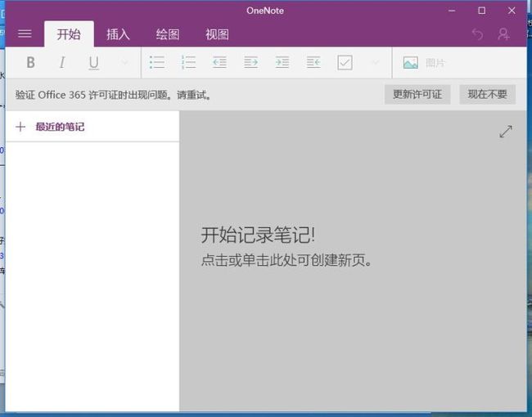Open the hamburger navigation menu
Image resolution: width=532 pixels, height=417 pixels.
[25, 34]
